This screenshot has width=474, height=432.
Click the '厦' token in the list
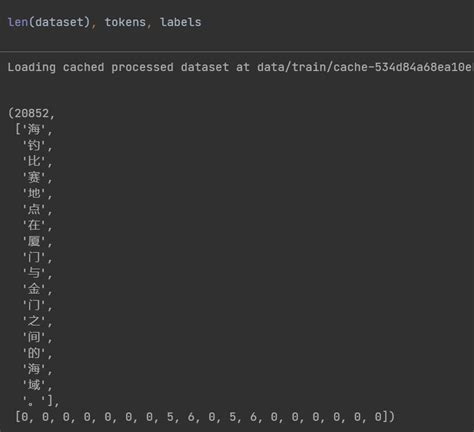point(34,241)
